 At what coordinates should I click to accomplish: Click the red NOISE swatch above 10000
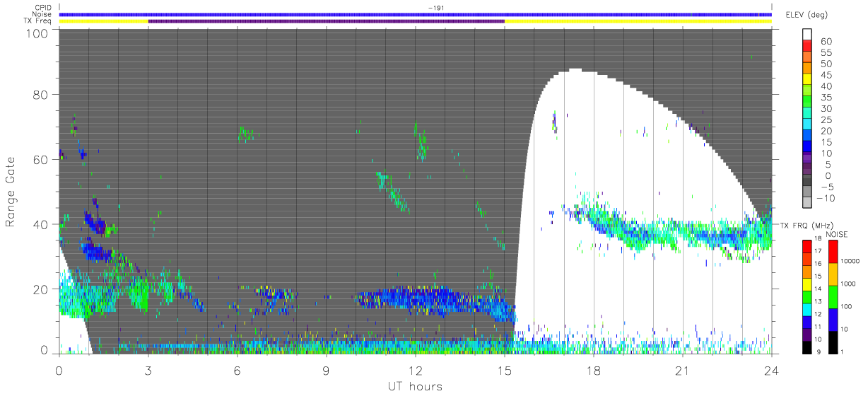pyautogui.click(x=833, y=252)
